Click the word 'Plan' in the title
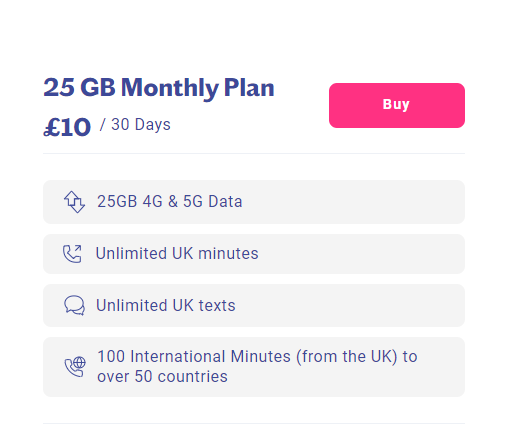 pos(249,87)
